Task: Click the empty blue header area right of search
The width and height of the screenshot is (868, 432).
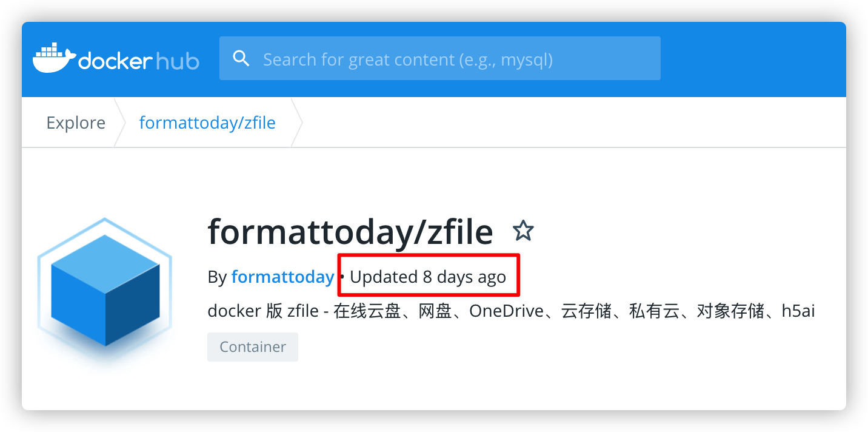Action: [752, 59]
